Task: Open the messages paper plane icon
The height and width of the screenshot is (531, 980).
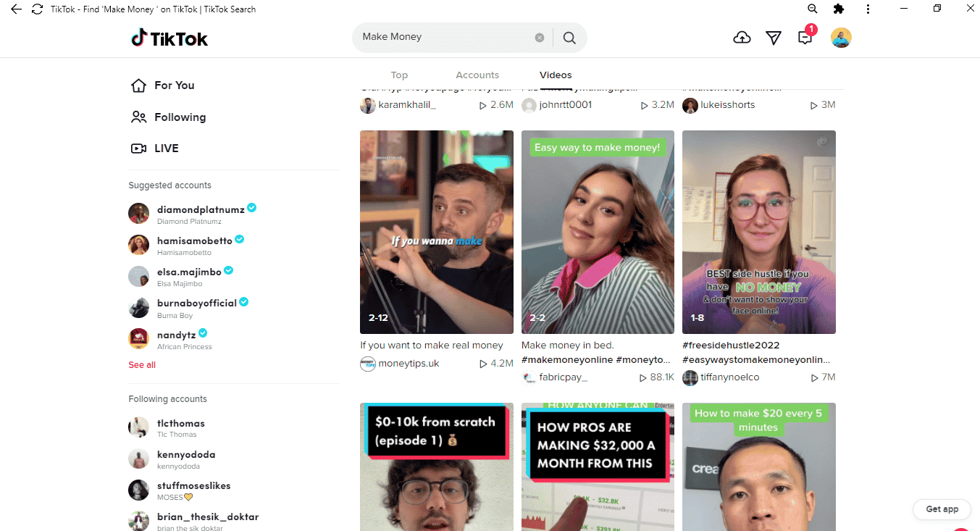Action: [774, 38]
